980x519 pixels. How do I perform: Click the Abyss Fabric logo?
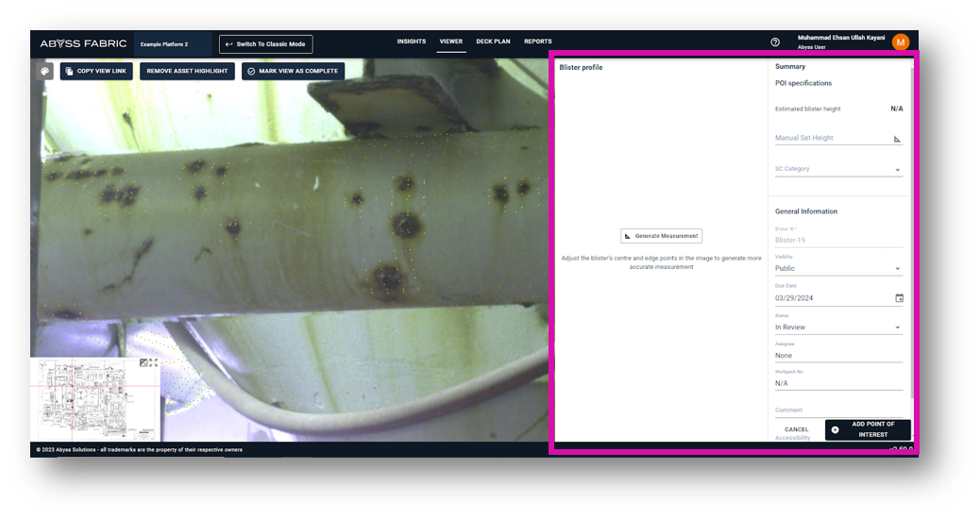(83, 43)
